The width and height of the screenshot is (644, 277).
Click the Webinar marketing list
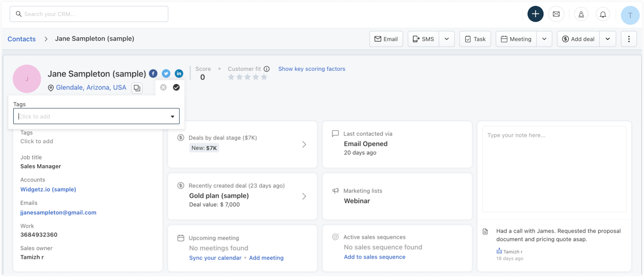click(357, 201)
